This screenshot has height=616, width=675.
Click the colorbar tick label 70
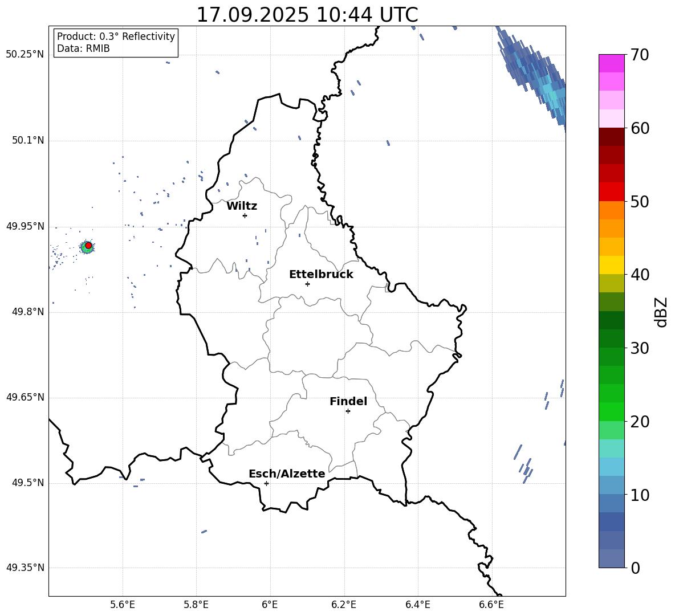point(640,55)
